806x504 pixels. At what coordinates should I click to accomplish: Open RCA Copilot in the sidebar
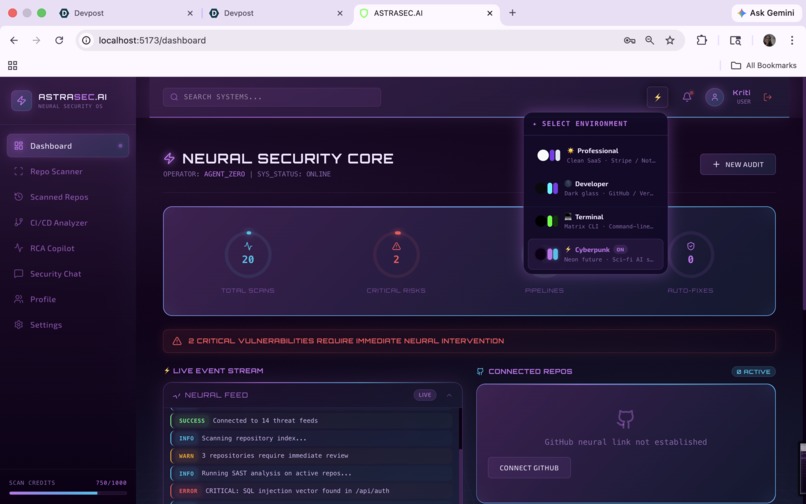[x=68, y=248]
